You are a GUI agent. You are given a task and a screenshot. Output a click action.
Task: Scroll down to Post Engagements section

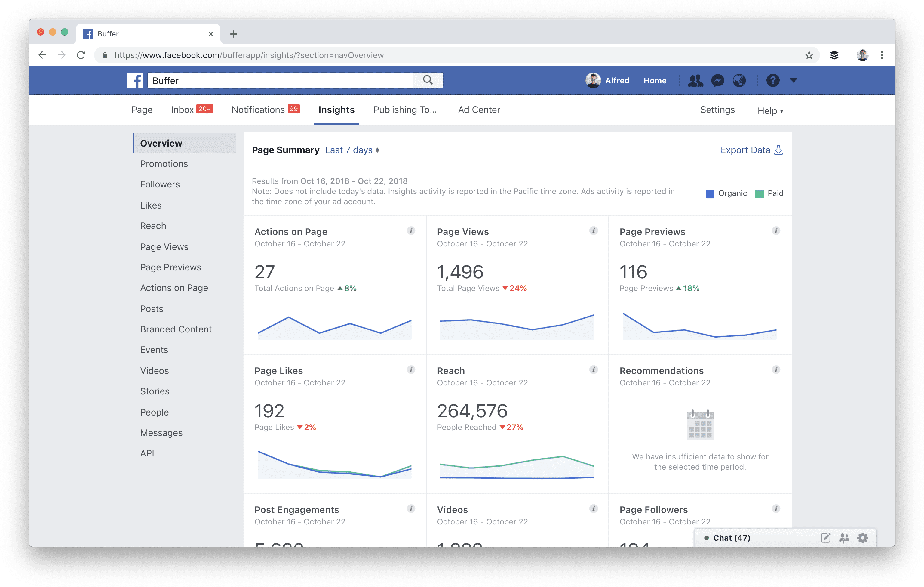[296, 509]
